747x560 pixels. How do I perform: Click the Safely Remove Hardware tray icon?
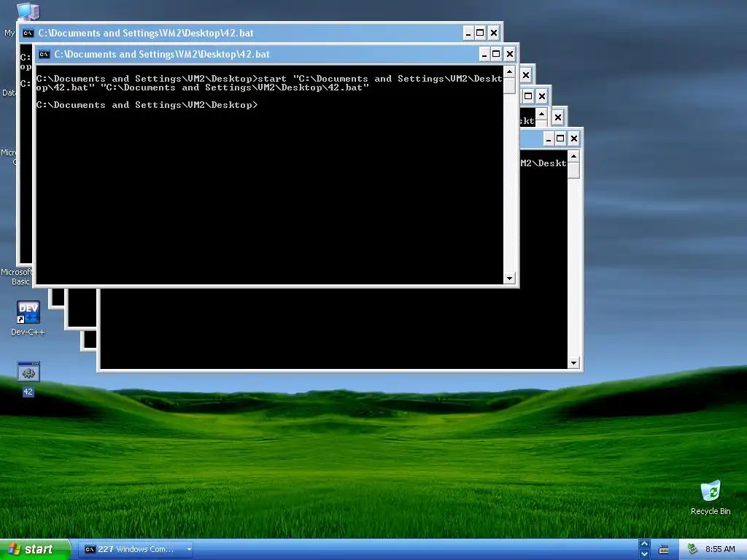coord(692,550)
